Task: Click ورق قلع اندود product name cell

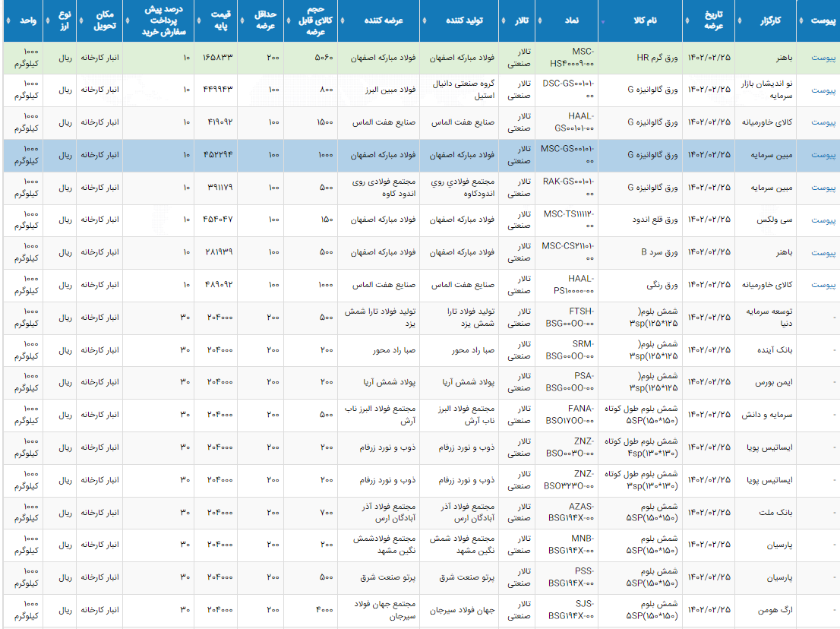Action: [x=640, y=220]
